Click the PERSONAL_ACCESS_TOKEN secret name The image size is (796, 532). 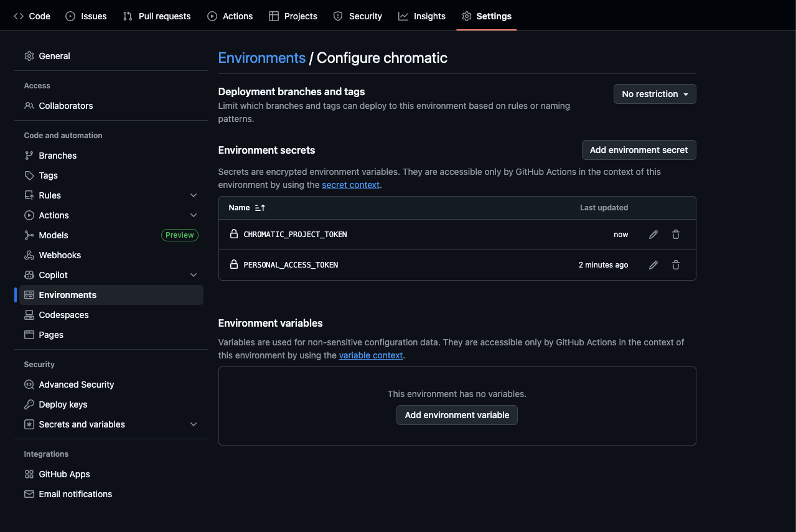[291, 265]
